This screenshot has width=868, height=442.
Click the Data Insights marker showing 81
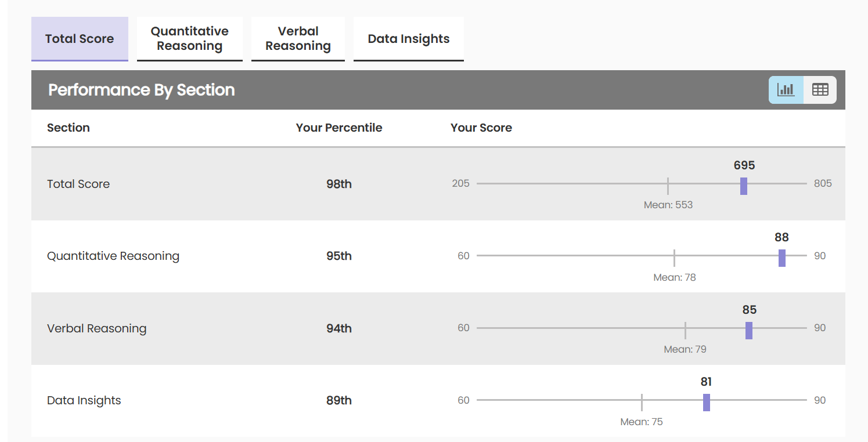tap(707, 403)
